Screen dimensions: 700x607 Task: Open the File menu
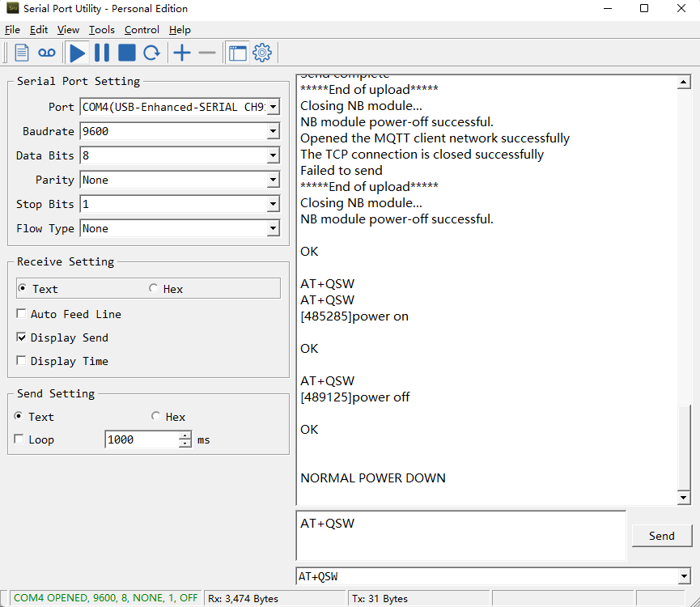tap(12, 30)
